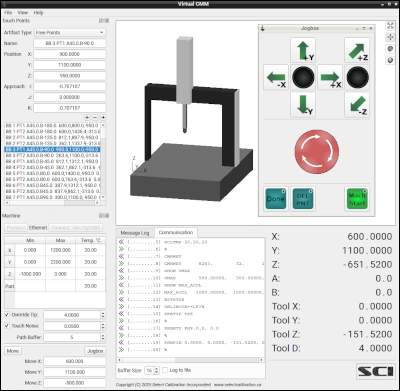Select the BB 5 PT1 touch point row

[x=52, y=173]
